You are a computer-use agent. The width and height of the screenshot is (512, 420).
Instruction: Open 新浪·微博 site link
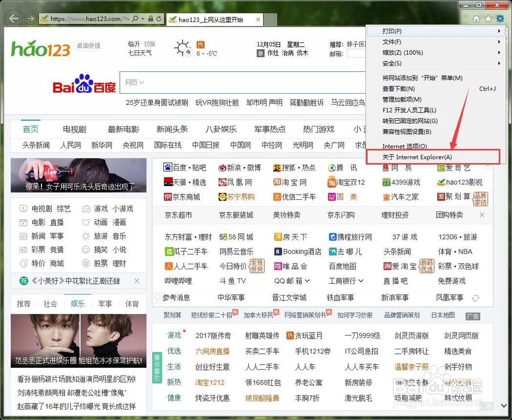click(x=239, y=167)
